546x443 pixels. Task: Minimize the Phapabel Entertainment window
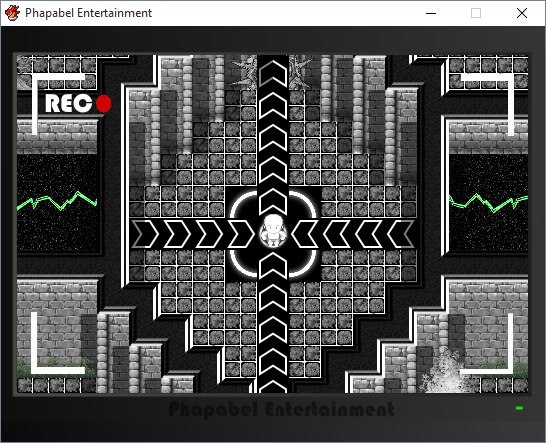click(x=431, y=13)
